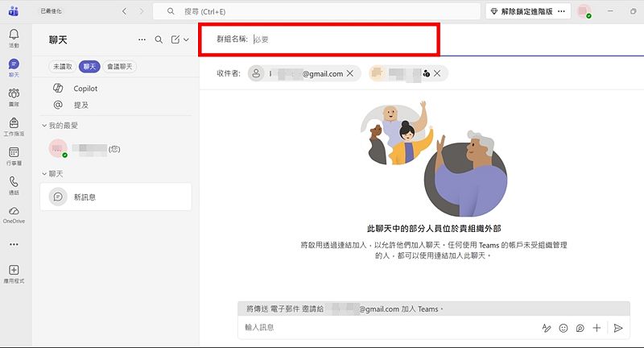Open the emoji picker

(x=563, y=328)
